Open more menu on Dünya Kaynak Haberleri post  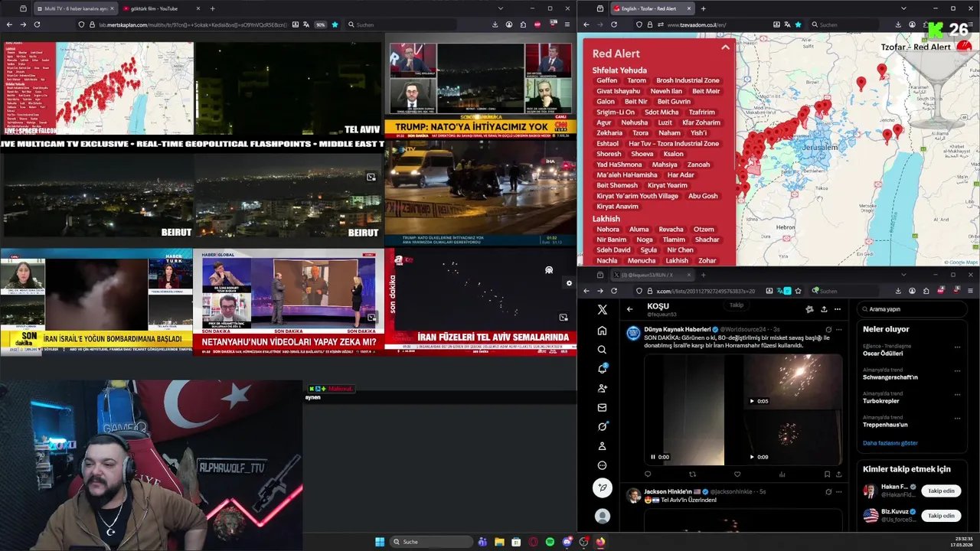point(839,329)
